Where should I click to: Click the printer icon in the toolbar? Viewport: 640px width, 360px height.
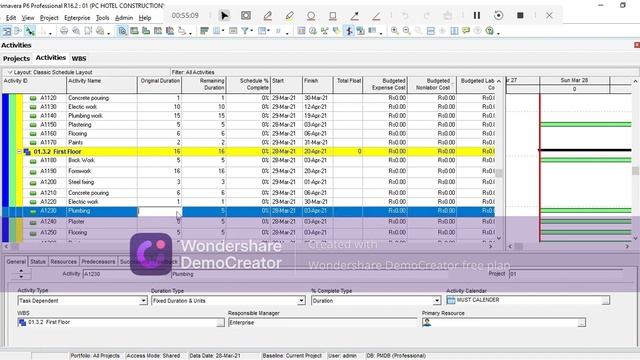[x=64, y=31]
